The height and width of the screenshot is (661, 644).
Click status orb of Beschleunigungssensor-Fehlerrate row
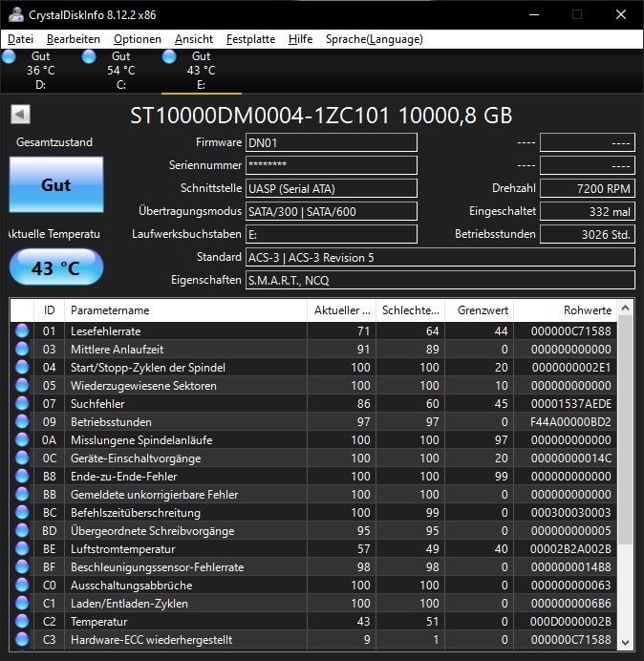point(22,566)
